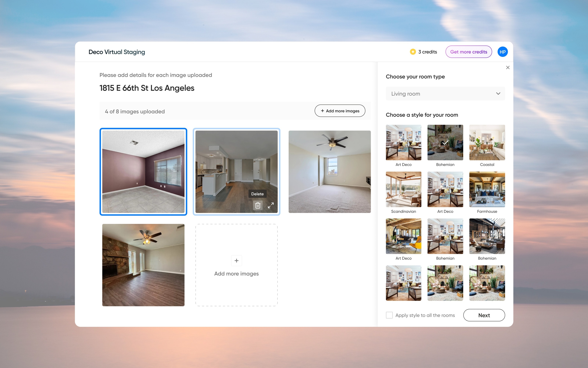This screenshot has width=588, height=368.
Task: Select the purple-walled room photo
Action: click(x=143, y=172)
